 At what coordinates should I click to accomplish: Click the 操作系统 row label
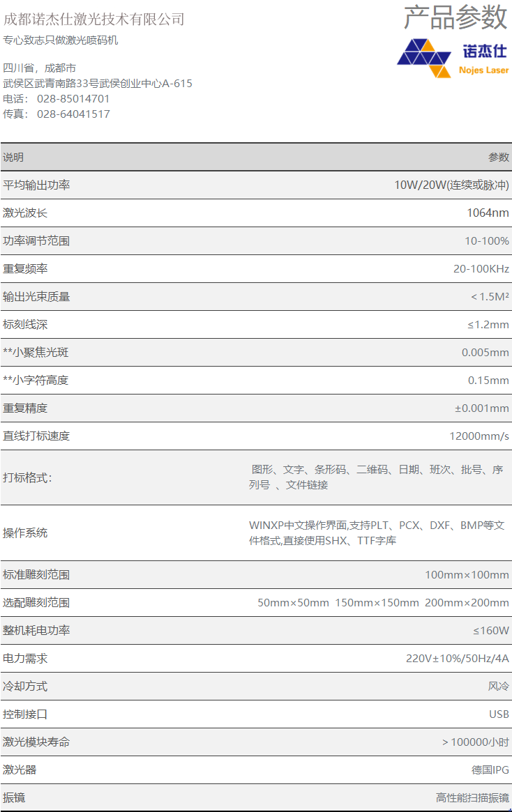(x=25, y=533)
